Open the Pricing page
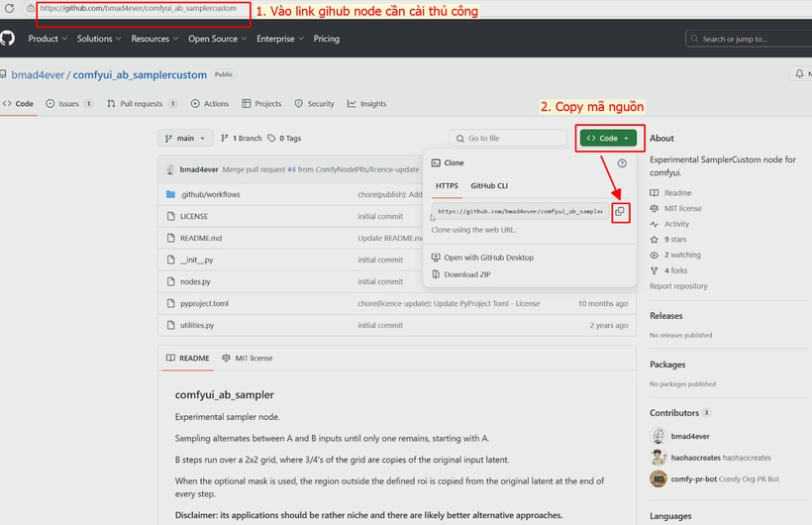Image resolution: width=812 pixels, height=525 pixels. (x=326, y=39)
